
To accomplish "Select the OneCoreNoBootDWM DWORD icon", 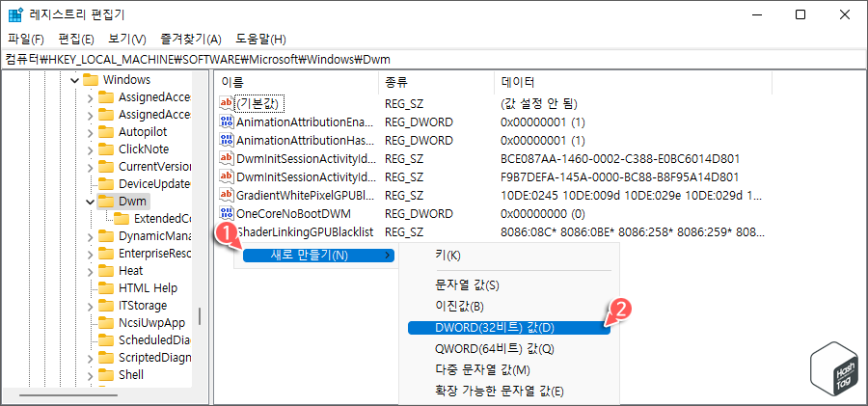I will click(x=227, y=213).
